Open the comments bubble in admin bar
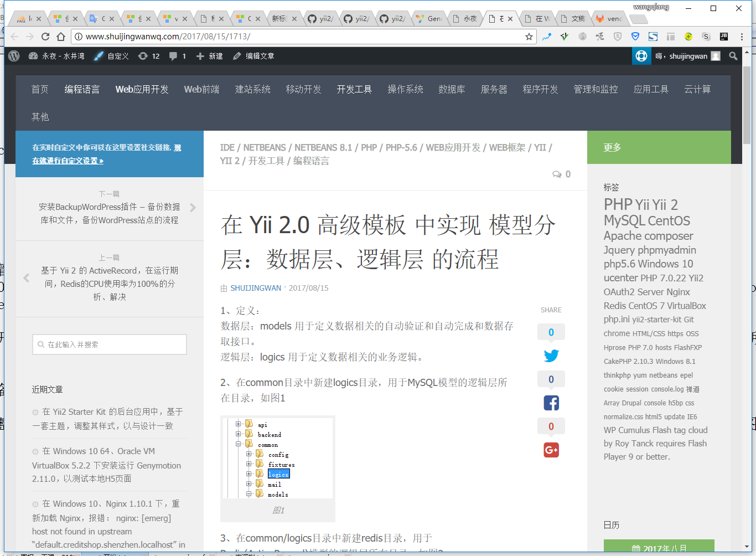756x556 pixels. (x=177, y=56)
